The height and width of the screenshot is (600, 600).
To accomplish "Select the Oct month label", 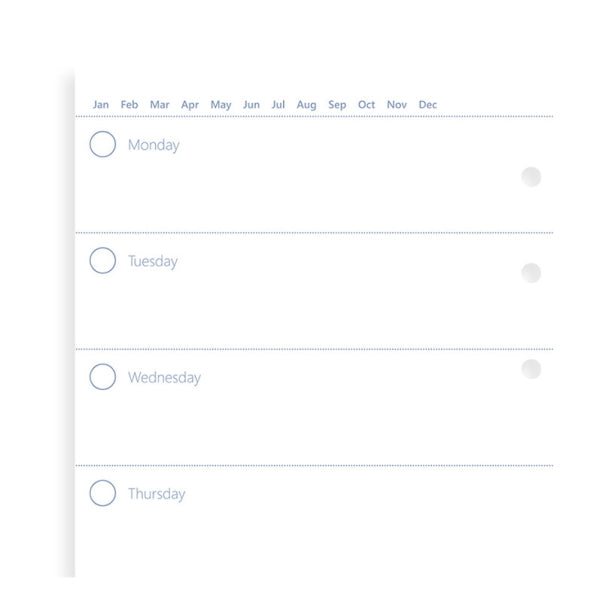I will coord(367,105).
